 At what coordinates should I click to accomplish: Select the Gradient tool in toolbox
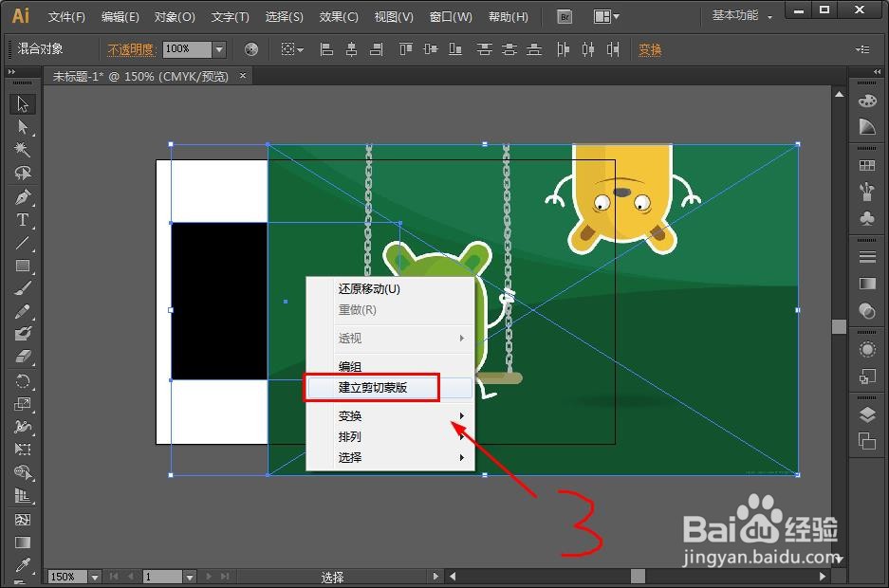[23, 542]
